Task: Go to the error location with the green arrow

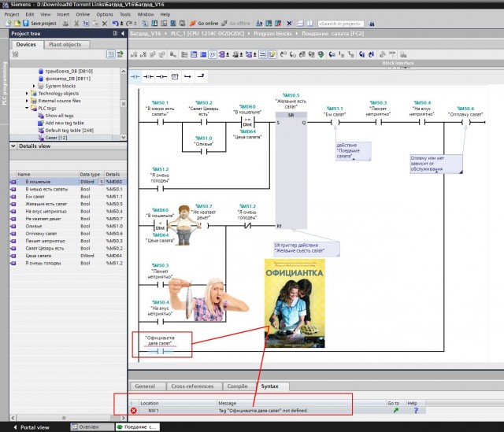Action: [396, 410]
